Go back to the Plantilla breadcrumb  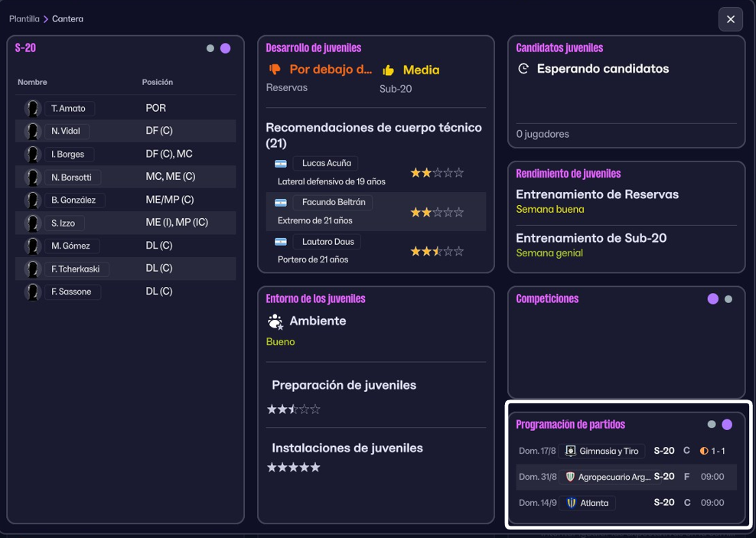(x=24, y=19)
